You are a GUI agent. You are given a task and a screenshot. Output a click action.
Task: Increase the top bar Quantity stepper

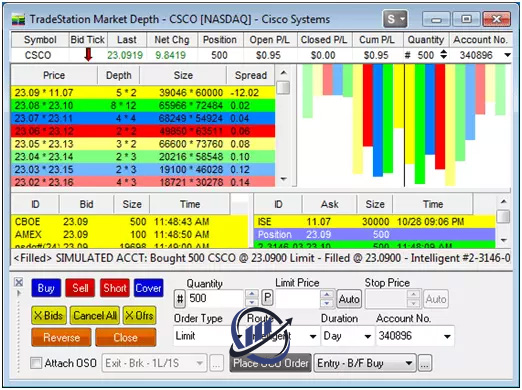tap(443, 52)
